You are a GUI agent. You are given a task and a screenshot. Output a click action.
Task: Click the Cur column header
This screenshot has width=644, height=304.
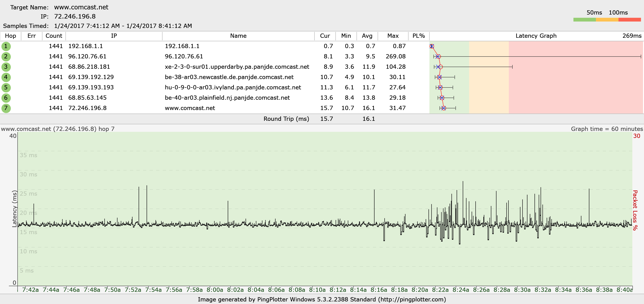tap(325, 36)
